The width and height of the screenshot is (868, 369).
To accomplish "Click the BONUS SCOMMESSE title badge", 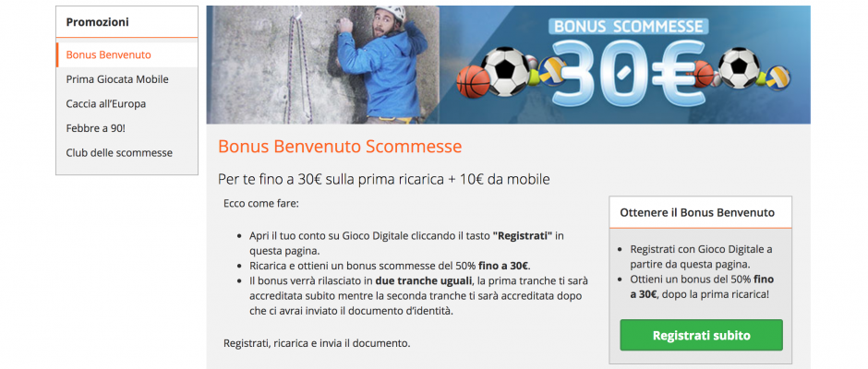I will (628, 26).
